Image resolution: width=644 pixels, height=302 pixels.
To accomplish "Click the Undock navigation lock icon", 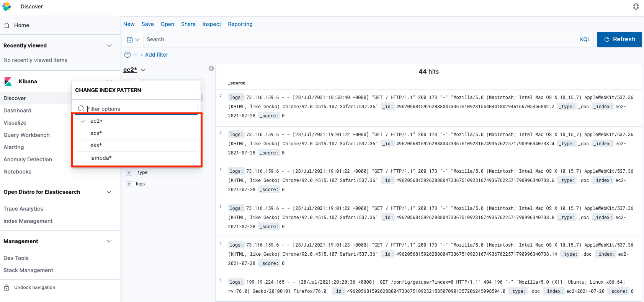I will [7, 287].
